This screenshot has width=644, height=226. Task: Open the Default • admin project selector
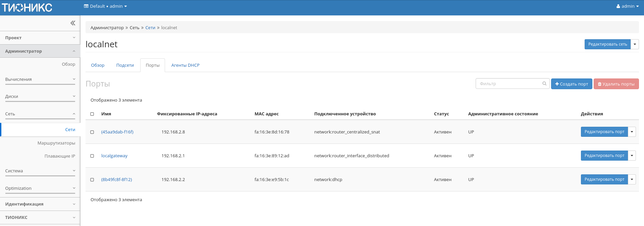(105, 6)
